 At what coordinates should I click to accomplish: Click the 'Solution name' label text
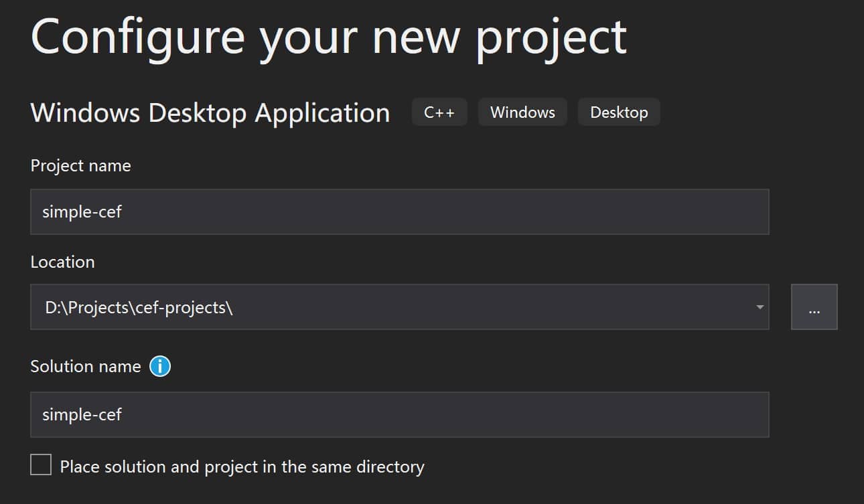86,366
